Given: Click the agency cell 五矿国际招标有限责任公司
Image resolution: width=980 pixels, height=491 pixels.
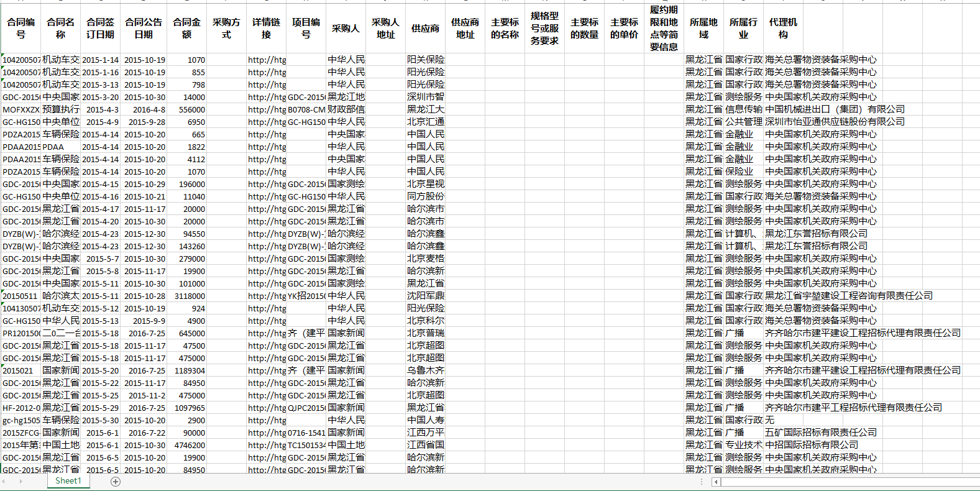Looking at the screenshot, I should [x=821, y=433].
